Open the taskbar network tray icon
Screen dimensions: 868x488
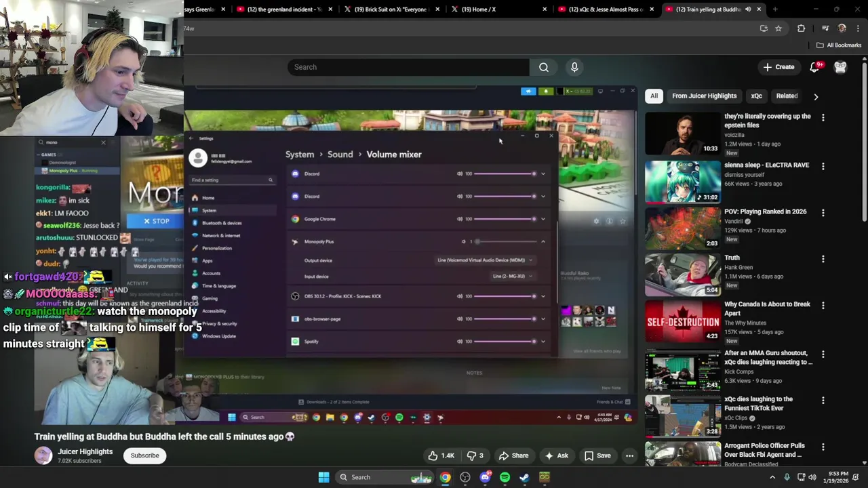[801, 477]
